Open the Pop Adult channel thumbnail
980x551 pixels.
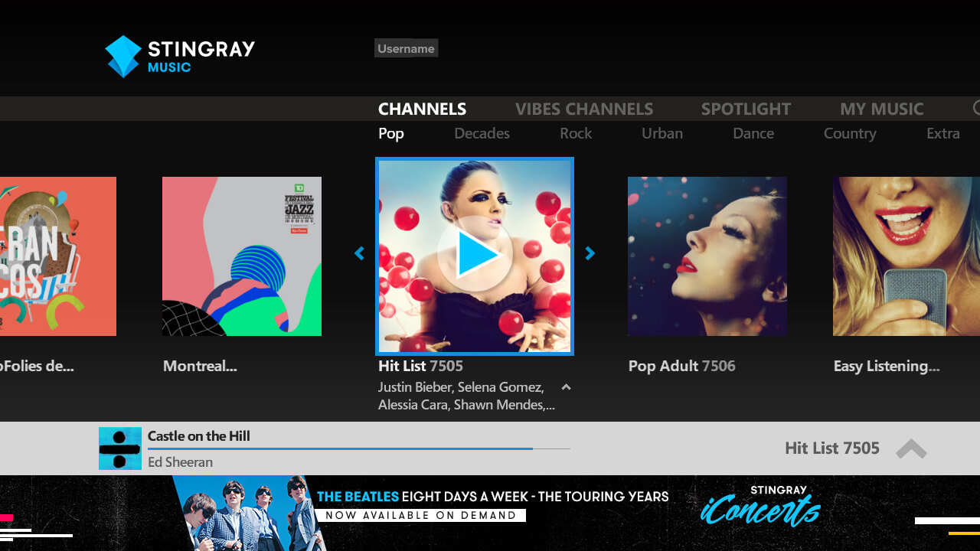[707, 256]
